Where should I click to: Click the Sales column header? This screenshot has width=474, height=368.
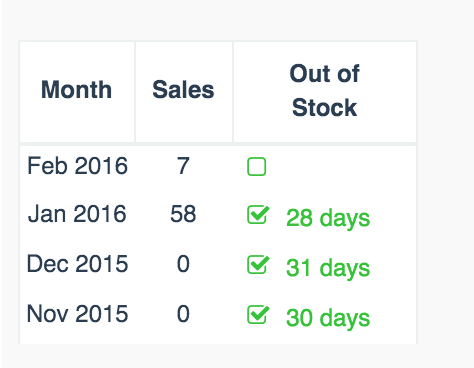(x=183, y=90)
